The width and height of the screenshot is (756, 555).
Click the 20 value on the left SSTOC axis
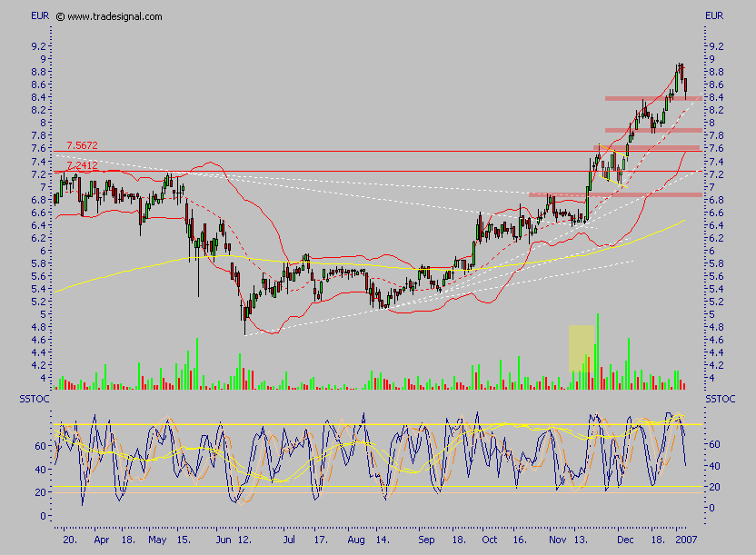click(x=41, y=492)
